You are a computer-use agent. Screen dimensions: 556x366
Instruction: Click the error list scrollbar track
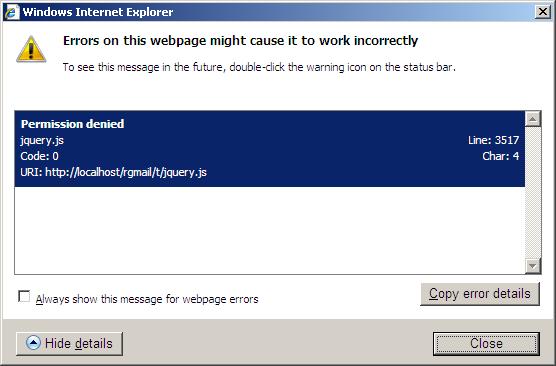pos(533,192)
